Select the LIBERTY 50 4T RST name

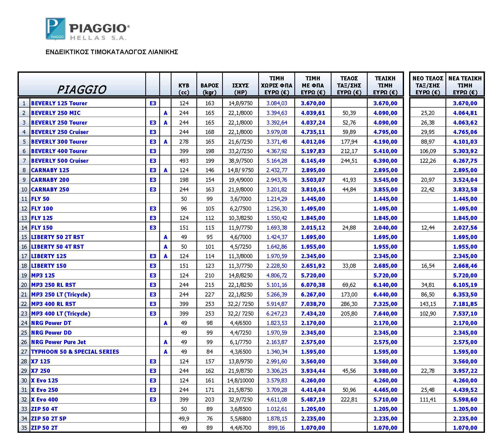[57, 247]
